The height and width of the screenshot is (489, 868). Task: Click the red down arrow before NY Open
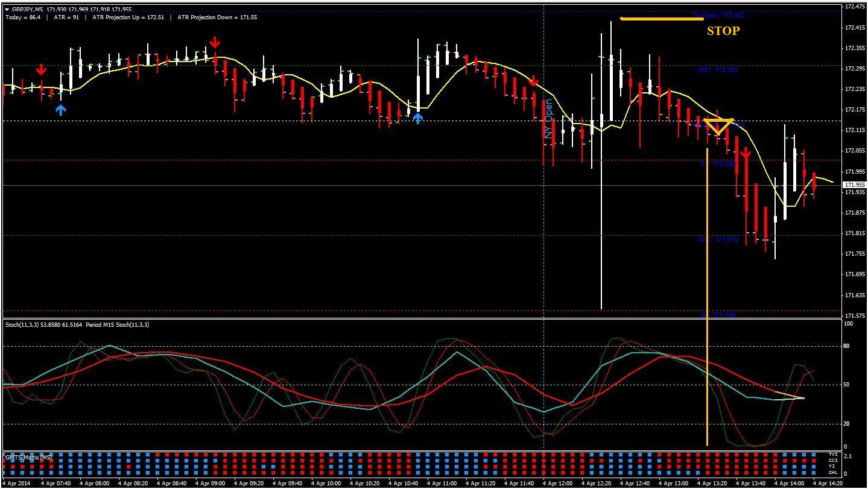(533, 81)
